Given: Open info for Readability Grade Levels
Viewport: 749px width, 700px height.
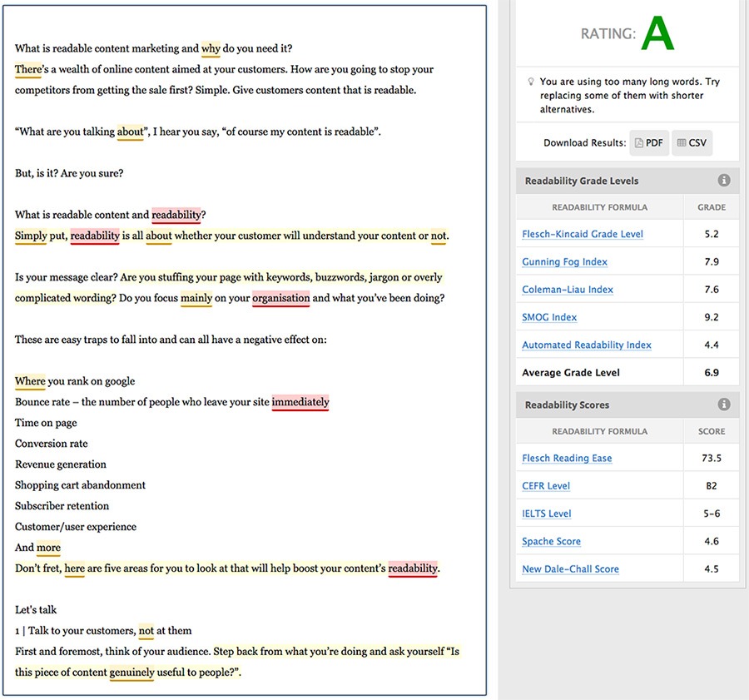Looking at the screenshot, I should (x=723, y=180).
